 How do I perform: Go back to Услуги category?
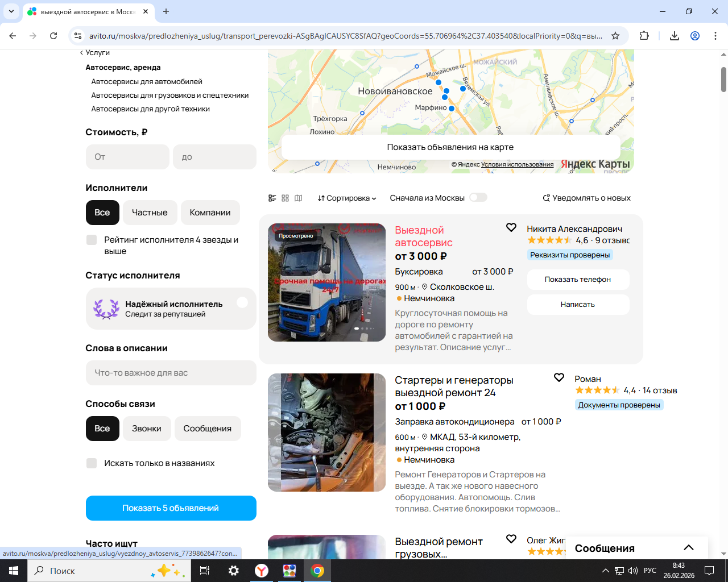click(x=95, y=52)
